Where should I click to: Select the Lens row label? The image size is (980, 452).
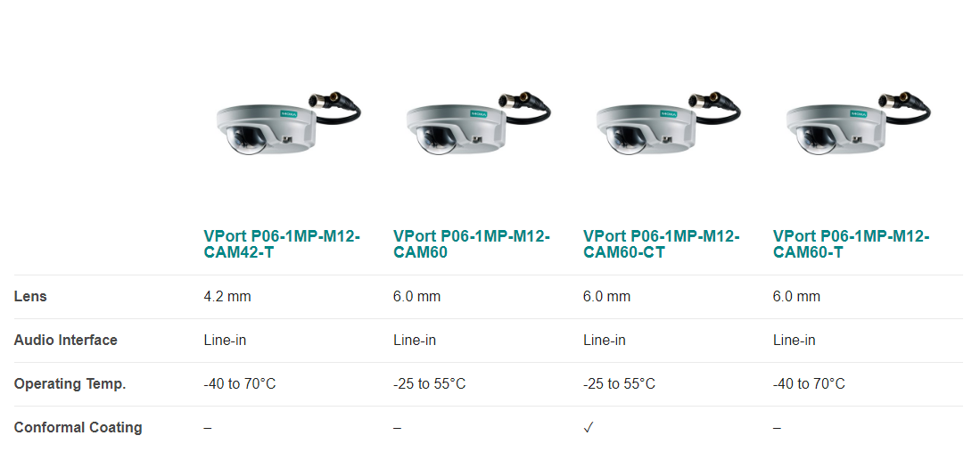pos(30,296)
